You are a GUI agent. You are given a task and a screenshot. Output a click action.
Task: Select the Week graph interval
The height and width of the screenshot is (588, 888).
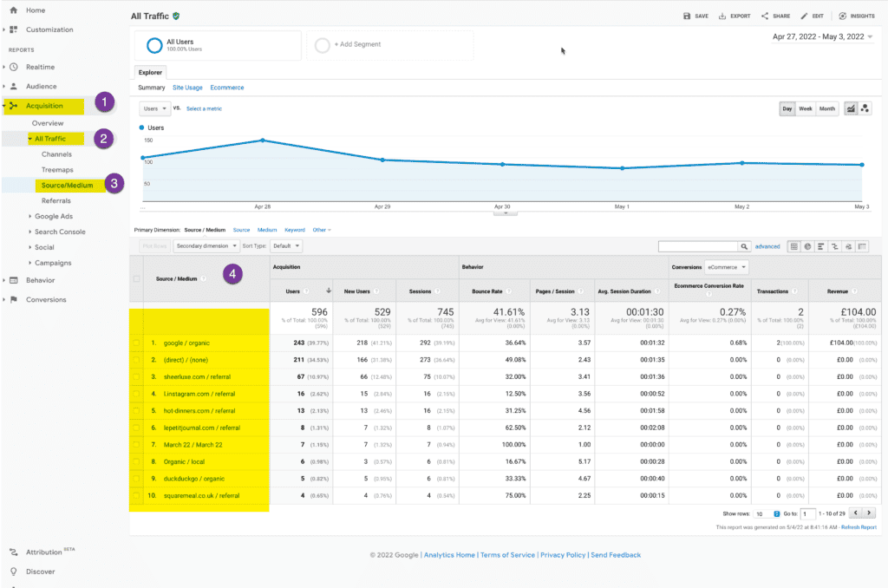pos(806,108)
